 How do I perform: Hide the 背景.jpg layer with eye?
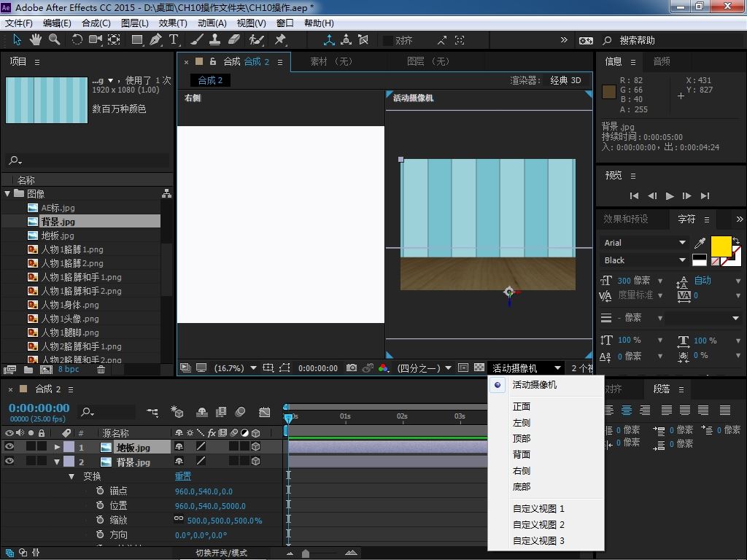(9, 461)
